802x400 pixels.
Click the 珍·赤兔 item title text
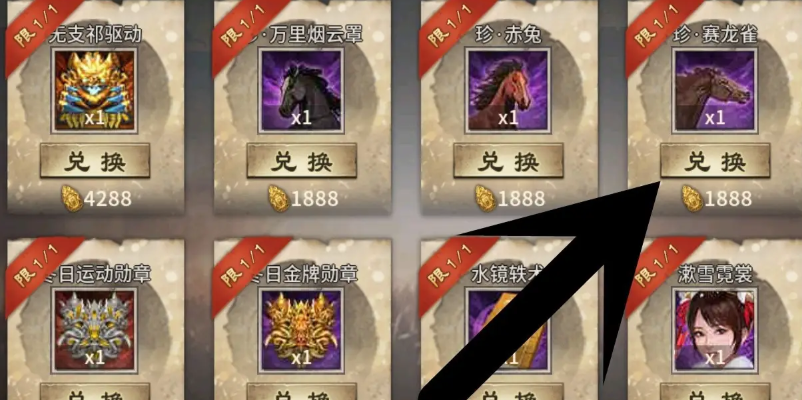click(508, 35)
